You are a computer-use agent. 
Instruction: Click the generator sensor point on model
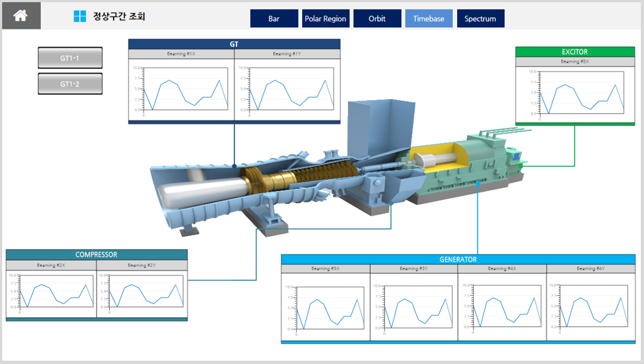click(x=478, y=184)
